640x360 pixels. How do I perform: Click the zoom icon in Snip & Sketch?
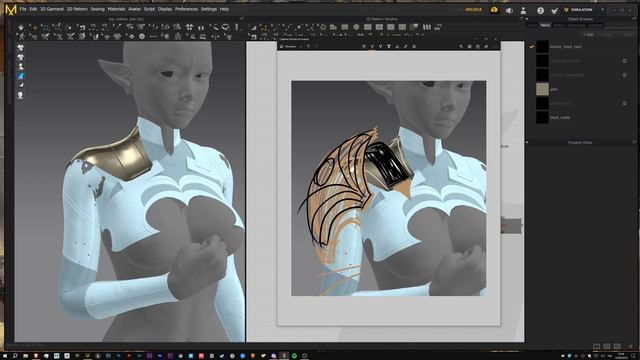[461, 47]
